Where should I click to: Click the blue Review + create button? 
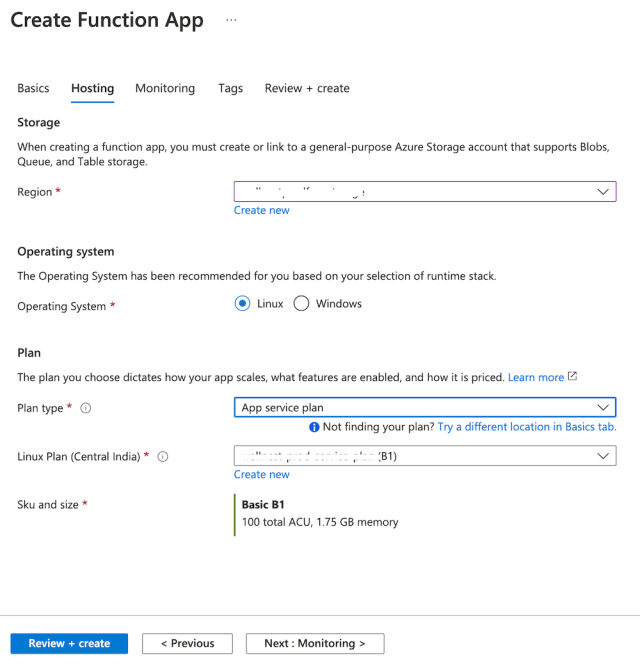69,643
